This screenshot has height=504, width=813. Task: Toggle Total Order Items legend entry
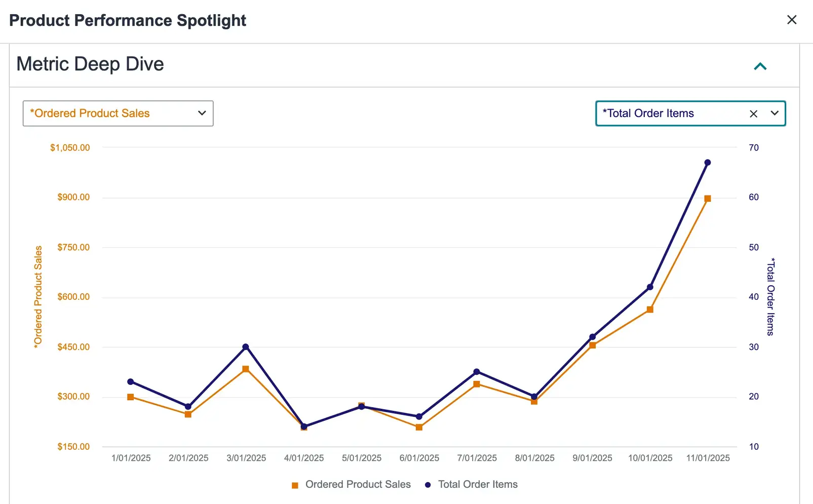[x=478, y=485]
